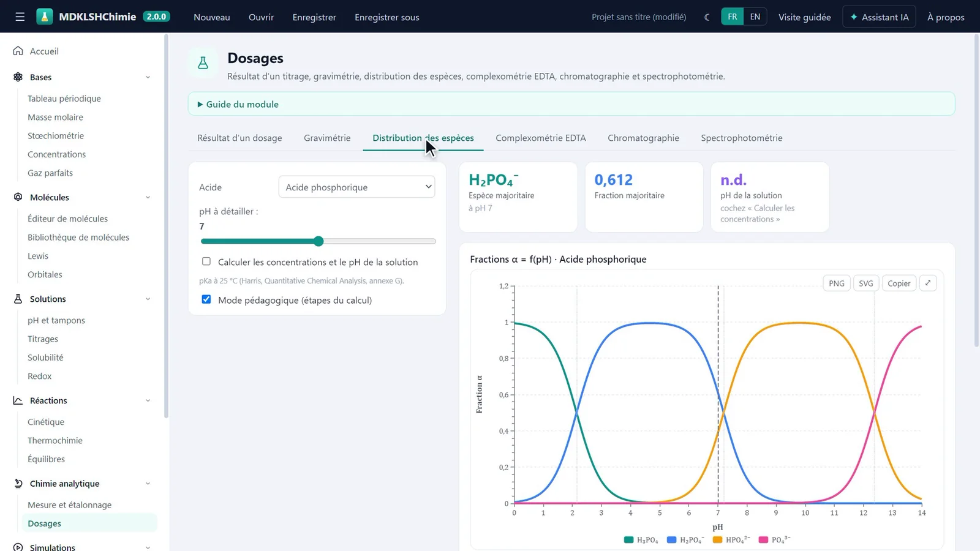Screen dimensions: 980x551
Task: Click the Dosages module flask icon
Action: point(203,62)
